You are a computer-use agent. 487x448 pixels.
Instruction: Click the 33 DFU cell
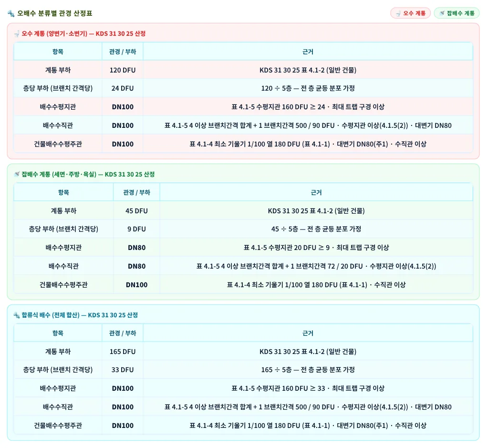123,370
